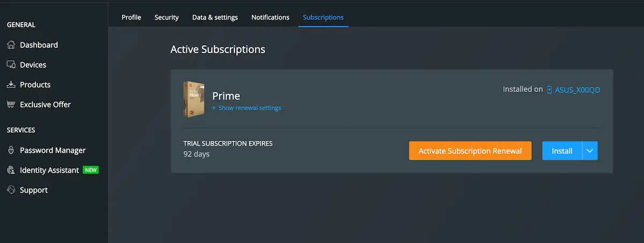Screen dimensions: 644x243
Task: Go to the Data & settings tab
Action: (215, 17)
